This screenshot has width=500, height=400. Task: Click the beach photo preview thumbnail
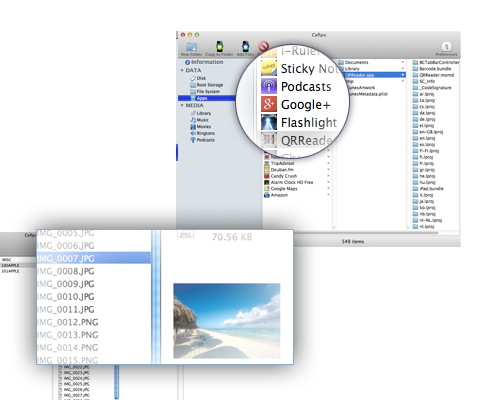point(227,321)
